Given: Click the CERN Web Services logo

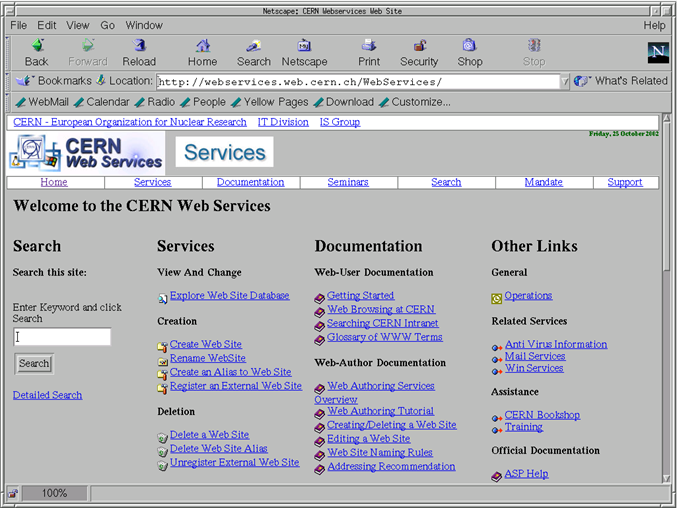Looking at the screenshot, I should point(86,153).
